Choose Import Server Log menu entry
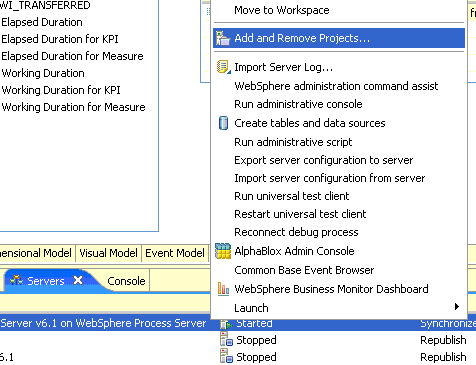Screen dimensions: 476x365 (x=339, y=67)
